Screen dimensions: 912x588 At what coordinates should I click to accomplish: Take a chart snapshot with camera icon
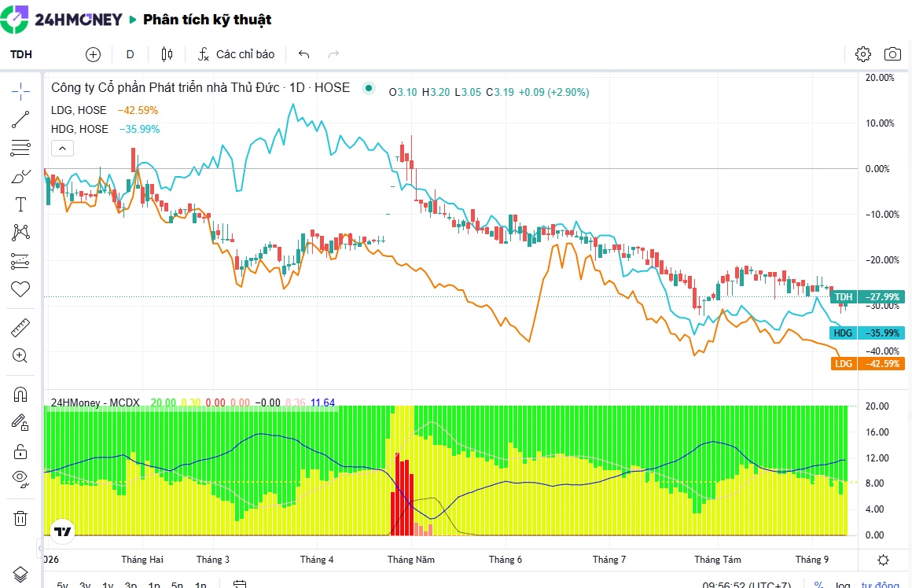point(892,54)
